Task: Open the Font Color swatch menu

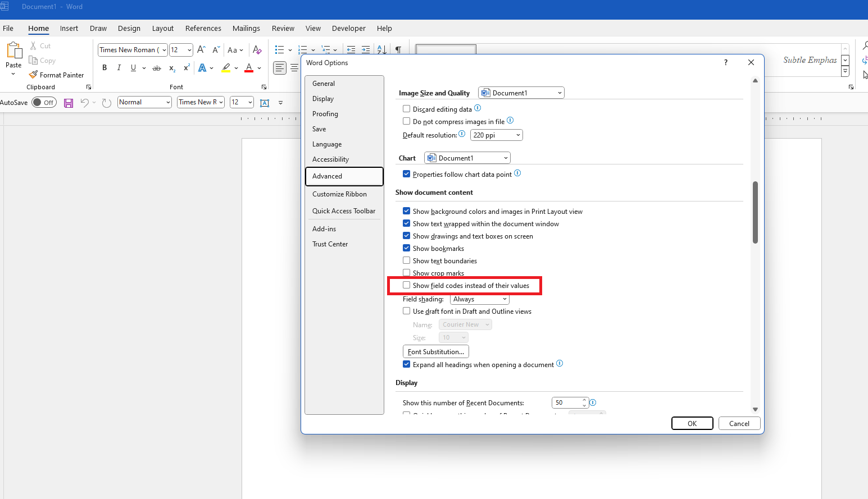Action: tap(258, 68)
